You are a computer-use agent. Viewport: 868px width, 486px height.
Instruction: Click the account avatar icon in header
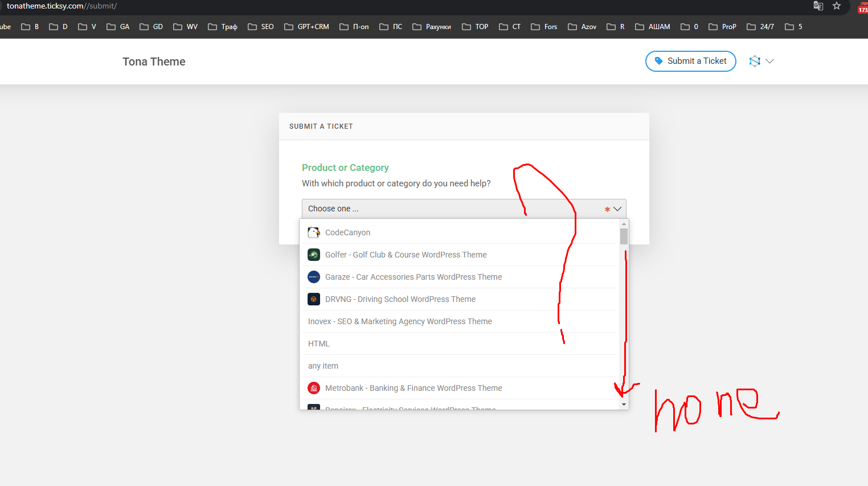755,61
